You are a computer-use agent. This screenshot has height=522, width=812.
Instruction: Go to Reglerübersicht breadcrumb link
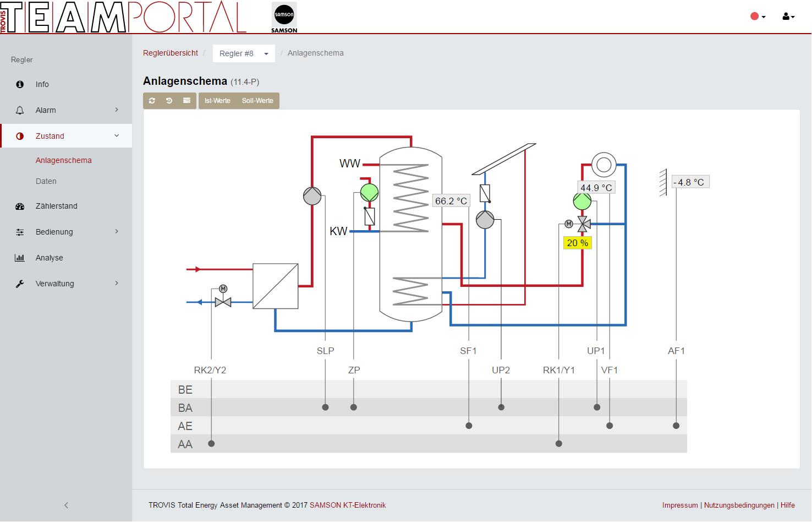click(x=171, y=53)
